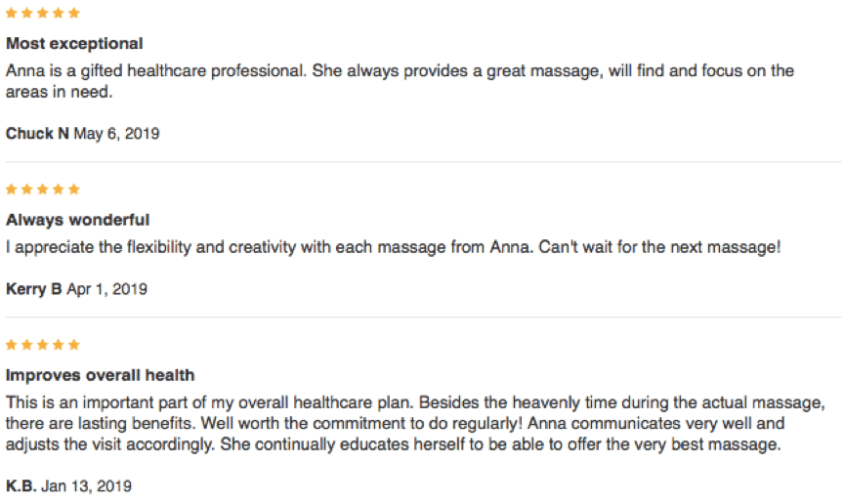Click the Improves overall health heading
Screen dimensions: 844x504
(100, 375)
